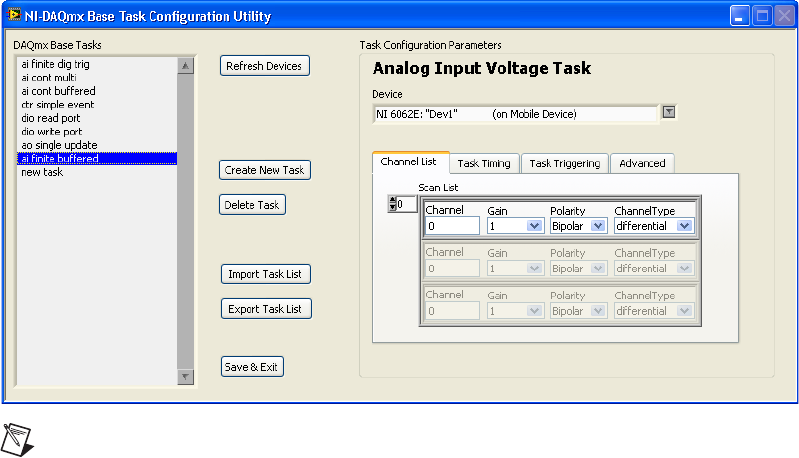The height and width of the screenshot is (458, 799).
Task: Click the Delete Task button
Action: tap(253, 204)
